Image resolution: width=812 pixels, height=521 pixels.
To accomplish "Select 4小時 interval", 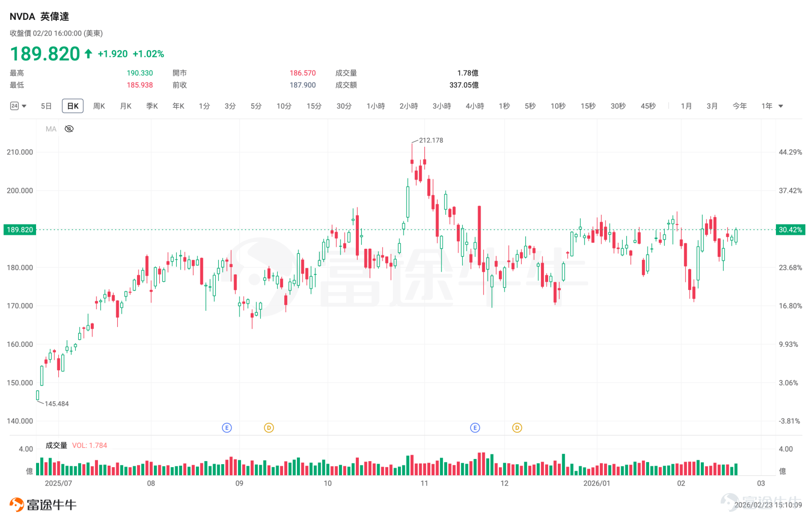I will (x=475, y=106).
